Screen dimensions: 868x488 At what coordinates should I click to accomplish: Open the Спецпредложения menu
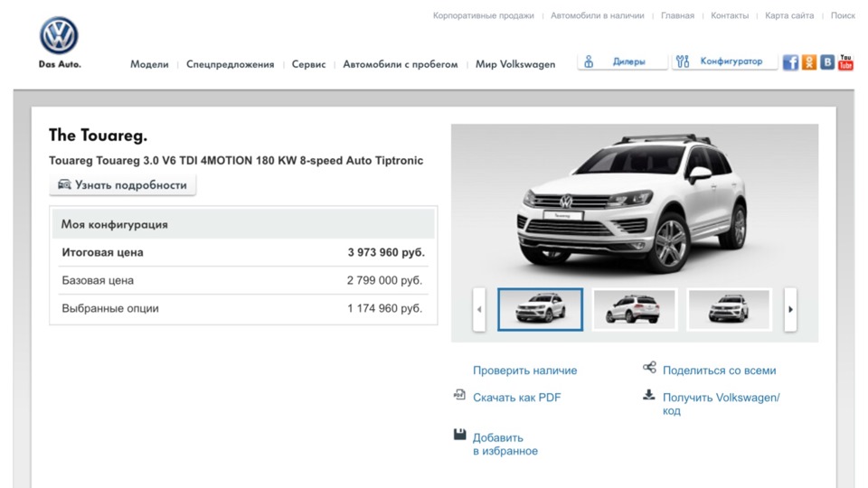tap(231, 64)
